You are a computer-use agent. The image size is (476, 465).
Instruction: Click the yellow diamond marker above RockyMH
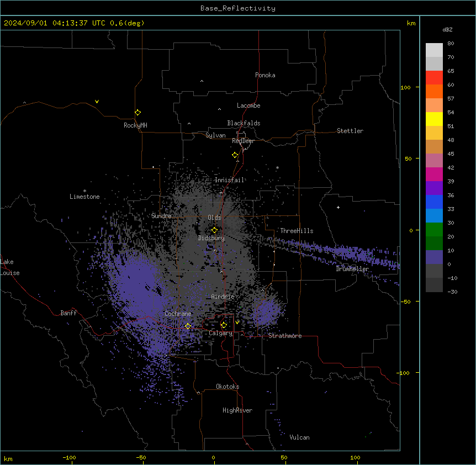[137, 112]
